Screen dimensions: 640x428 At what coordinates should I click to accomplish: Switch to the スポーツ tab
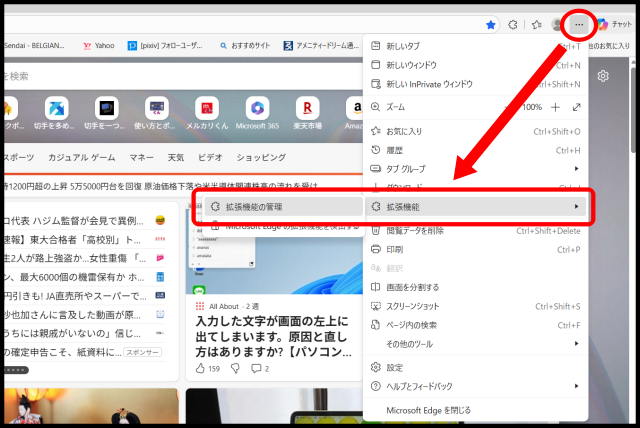(19, 157)
